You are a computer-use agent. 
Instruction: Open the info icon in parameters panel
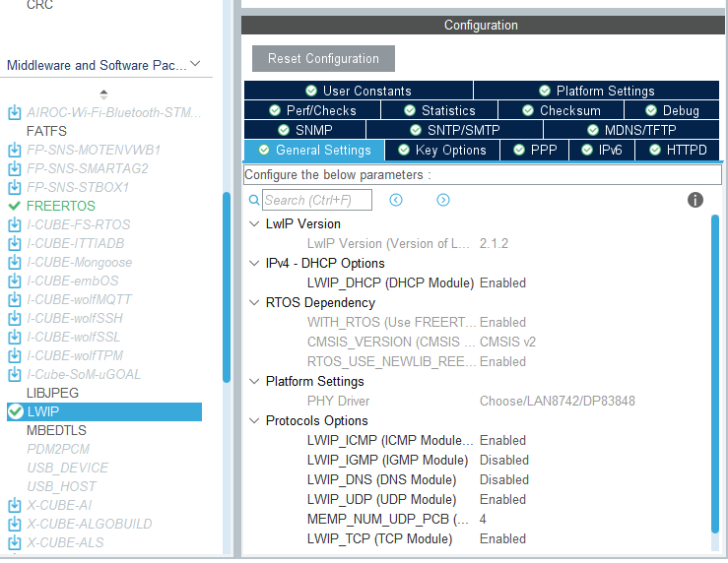[695, 200]
